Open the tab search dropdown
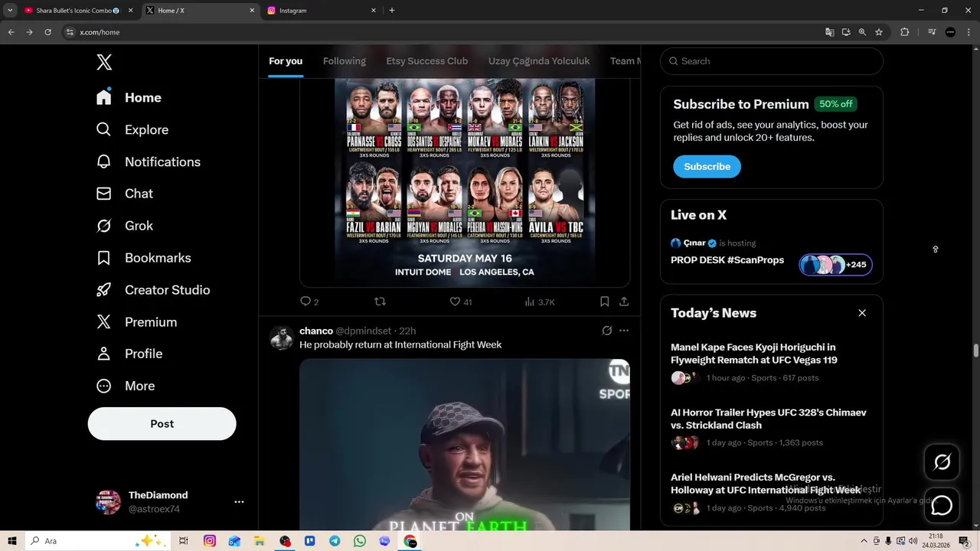This screenshot has height=551, width=980. [x=10, y=11]
